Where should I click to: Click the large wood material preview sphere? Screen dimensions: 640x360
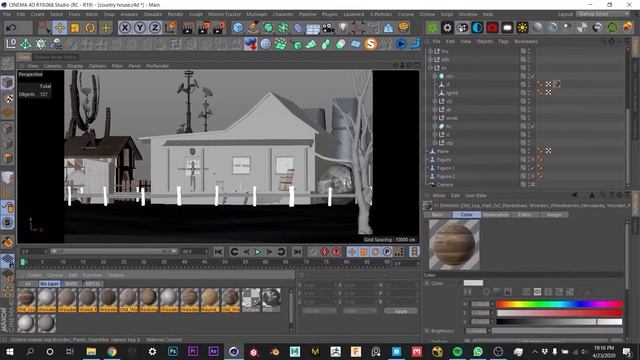(x=454, y=244)
